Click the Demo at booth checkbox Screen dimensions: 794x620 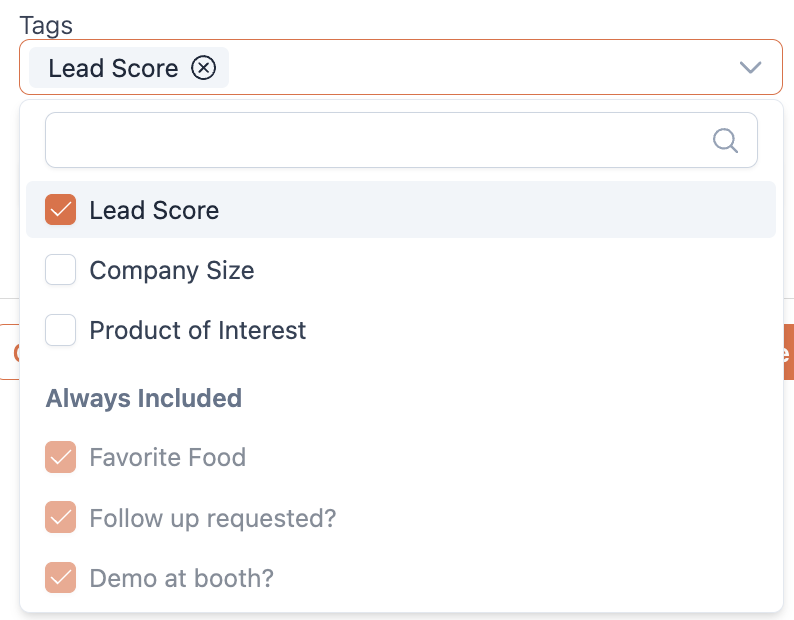(61, 578)
